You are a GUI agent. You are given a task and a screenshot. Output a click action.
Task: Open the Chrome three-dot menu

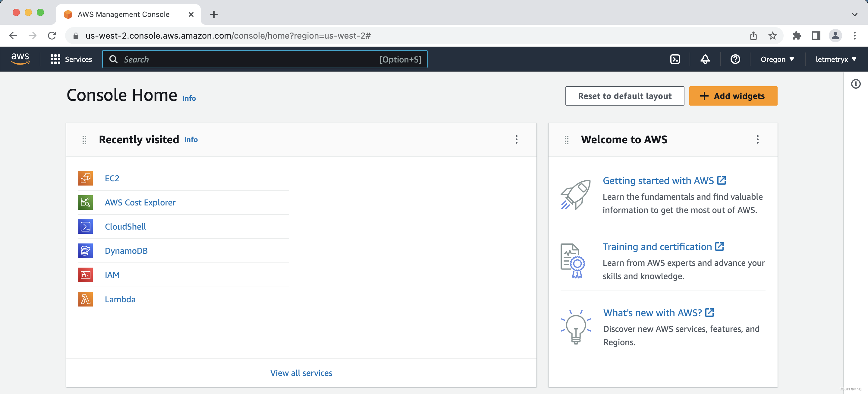(x=854, y=35)
